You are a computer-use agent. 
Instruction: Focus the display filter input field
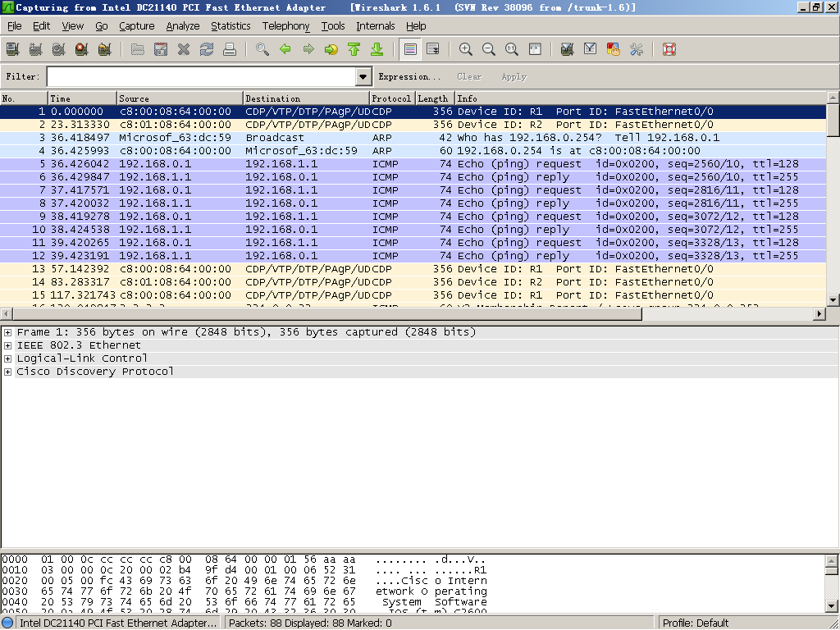[202, 76]
